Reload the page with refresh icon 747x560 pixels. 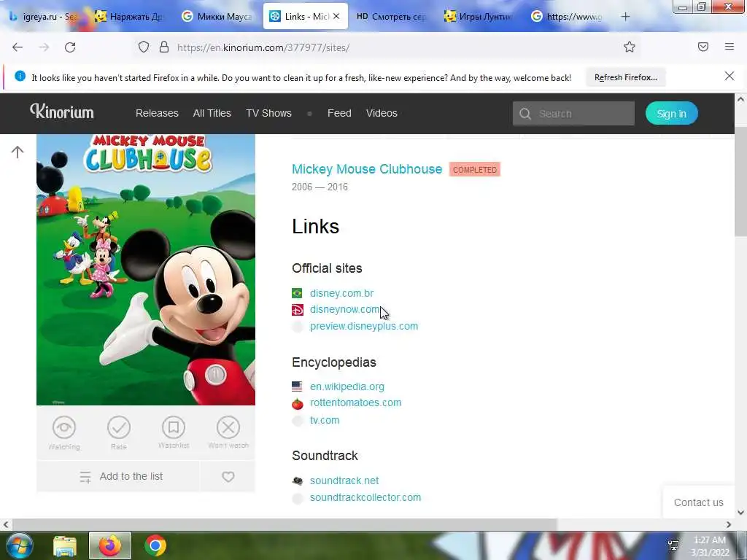(x=70, y=47)
